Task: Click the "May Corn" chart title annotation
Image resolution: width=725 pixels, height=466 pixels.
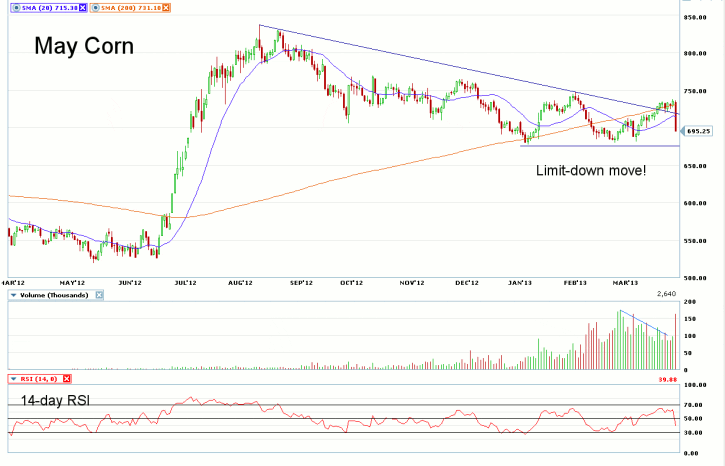Action: [x=84, y=47]
